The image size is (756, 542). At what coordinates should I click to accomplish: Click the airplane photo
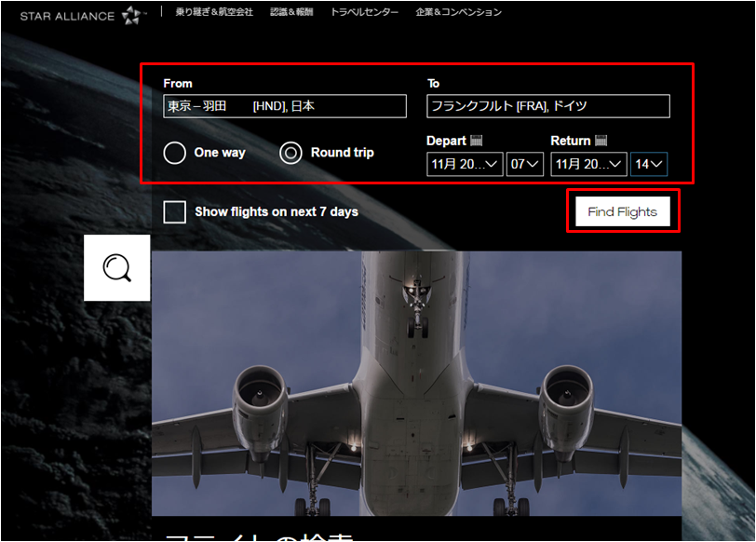click(x=416, y=384)
